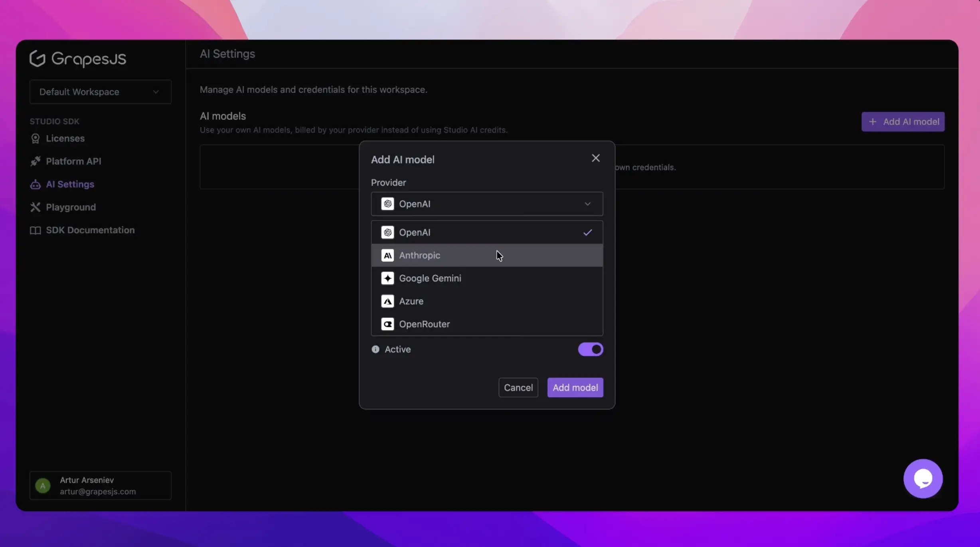
Task: Open Licenses in the sidebar
Action: point(65,138)
